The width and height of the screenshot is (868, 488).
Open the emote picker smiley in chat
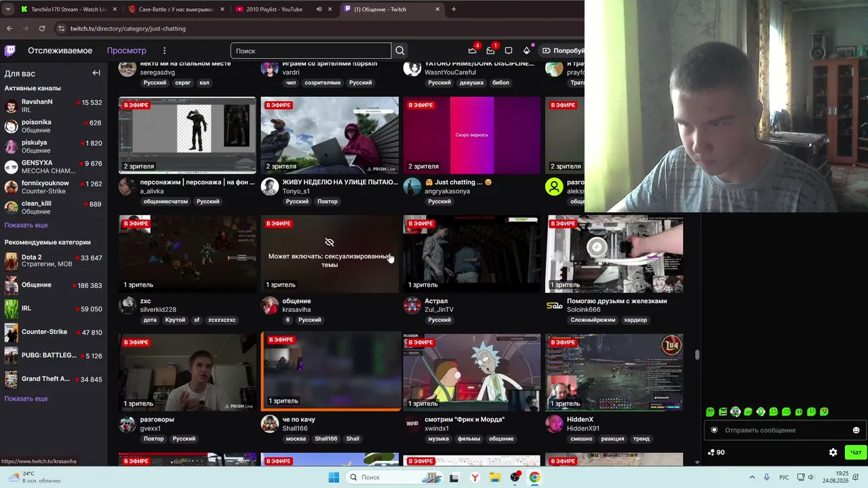[856, 430]
